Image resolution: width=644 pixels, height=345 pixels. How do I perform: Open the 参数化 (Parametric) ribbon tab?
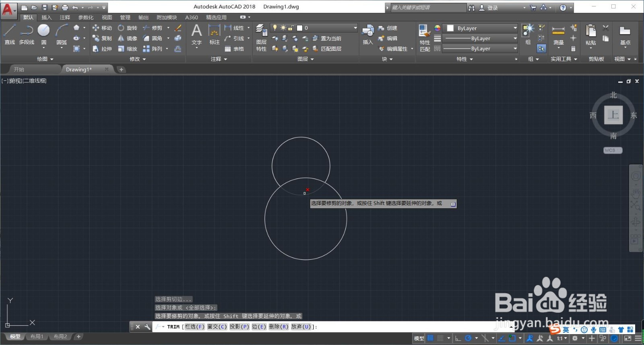[x=86, y=17]
